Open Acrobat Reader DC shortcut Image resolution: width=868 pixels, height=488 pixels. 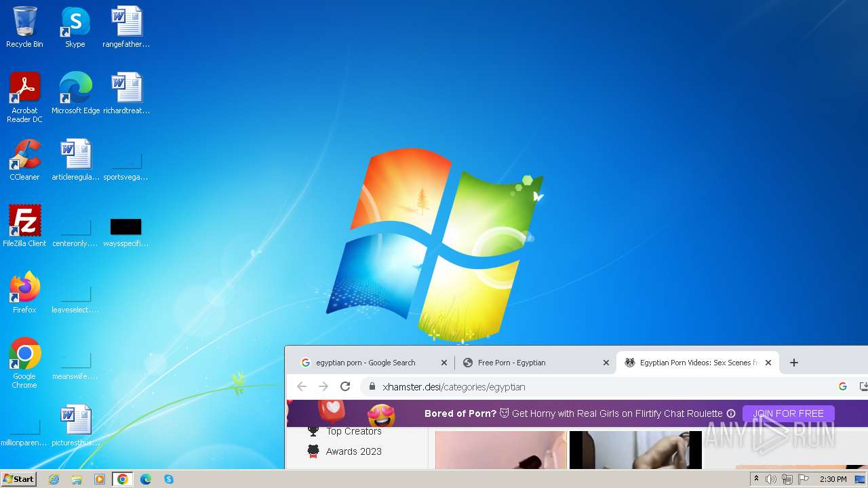24,98
